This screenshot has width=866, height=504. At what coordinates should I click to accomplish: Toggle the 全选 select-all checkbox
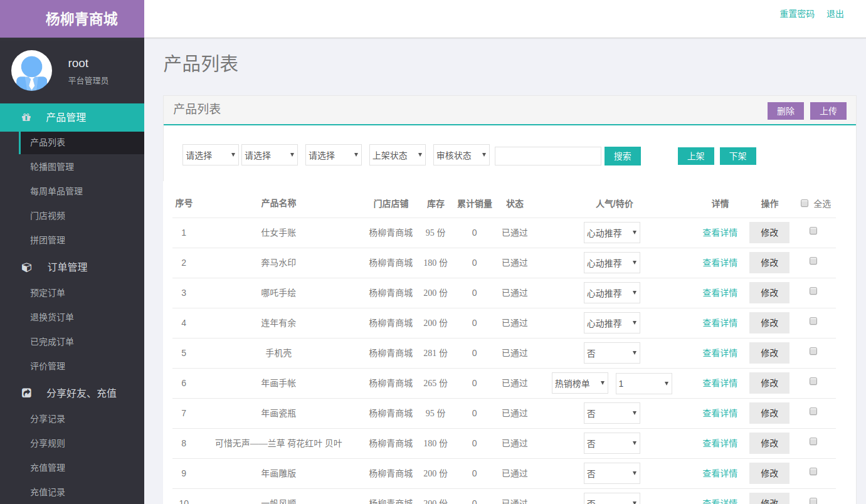click(805, 203)
